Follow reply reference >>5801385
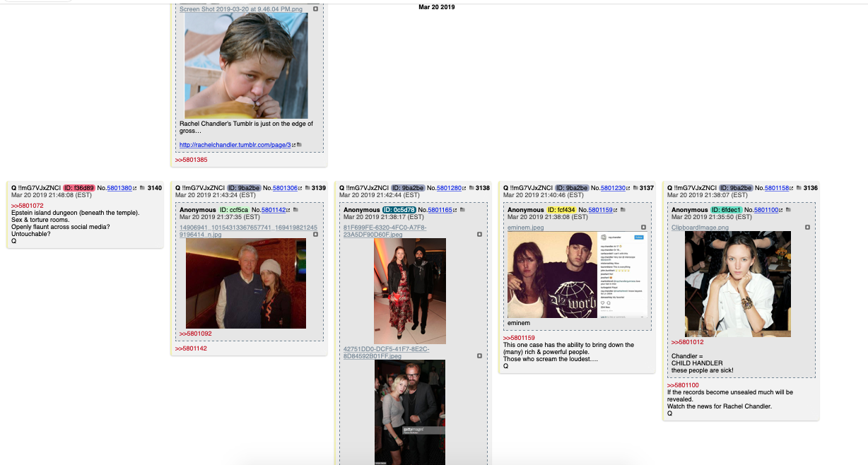868x465 pixels. (x=191, y=160)
